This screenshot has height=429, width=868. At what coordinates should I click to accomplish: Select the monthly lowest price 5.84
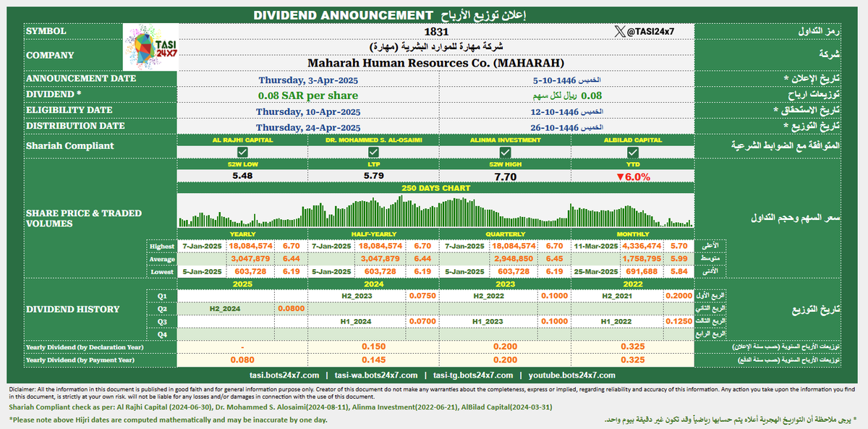click(x=679, y=272)
